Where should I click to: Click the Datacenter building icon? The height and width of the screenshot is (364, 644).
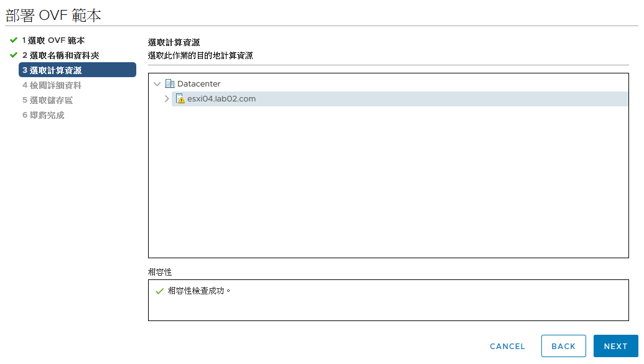(170, 84)
